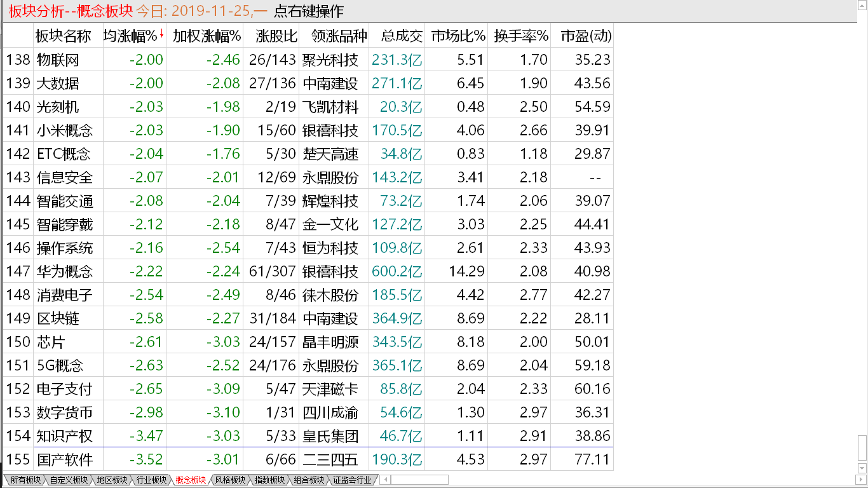Select the 国产软件 sector row
Screen dimensions: 868x488
[x=308, y=459]
